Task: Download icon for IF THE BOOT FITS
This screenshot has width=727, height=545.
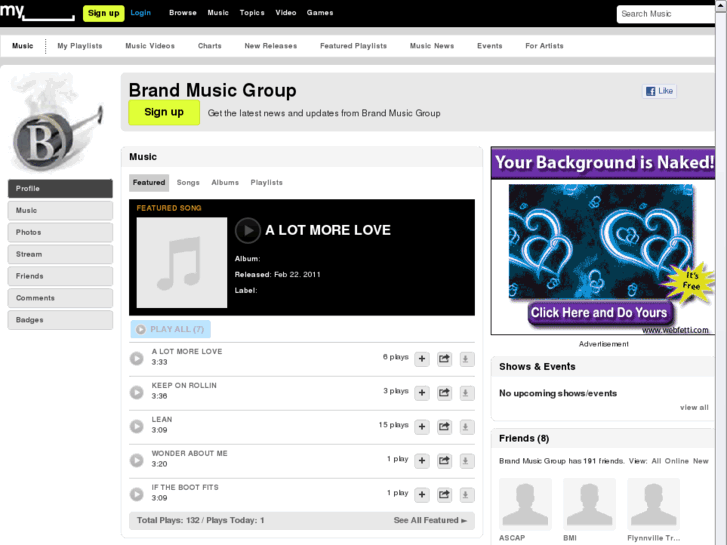Action: pyautogui.click(x=466, y=495)
